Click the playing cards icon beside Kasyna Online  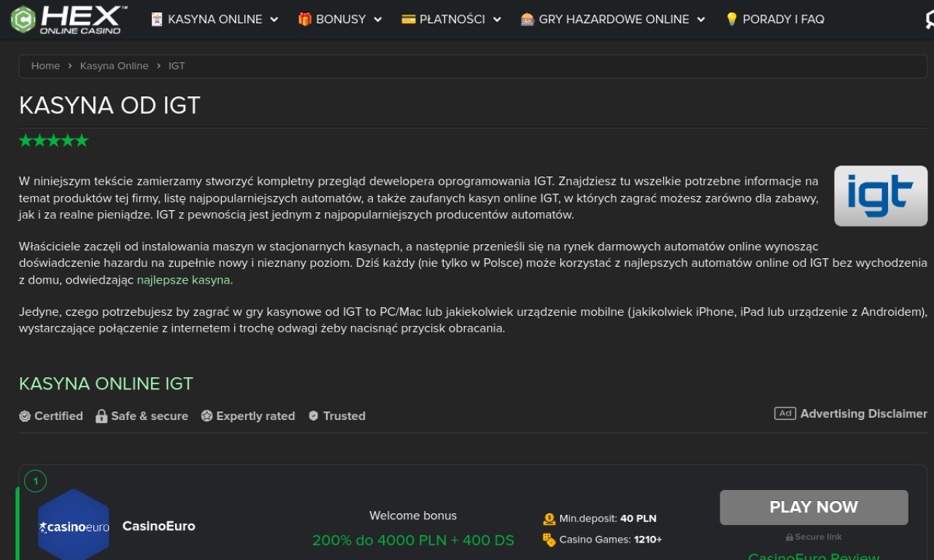point(157,20)
